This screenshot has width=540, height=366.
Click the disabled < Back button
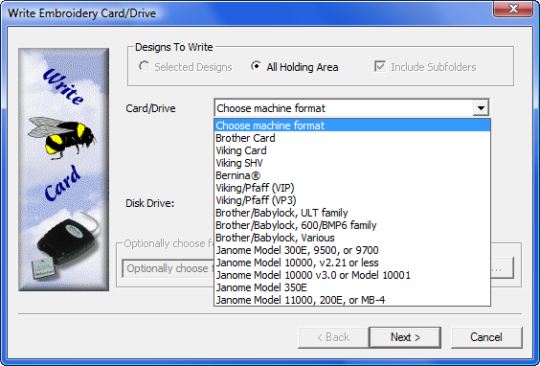pyautogui.click(x=333, y=337)
